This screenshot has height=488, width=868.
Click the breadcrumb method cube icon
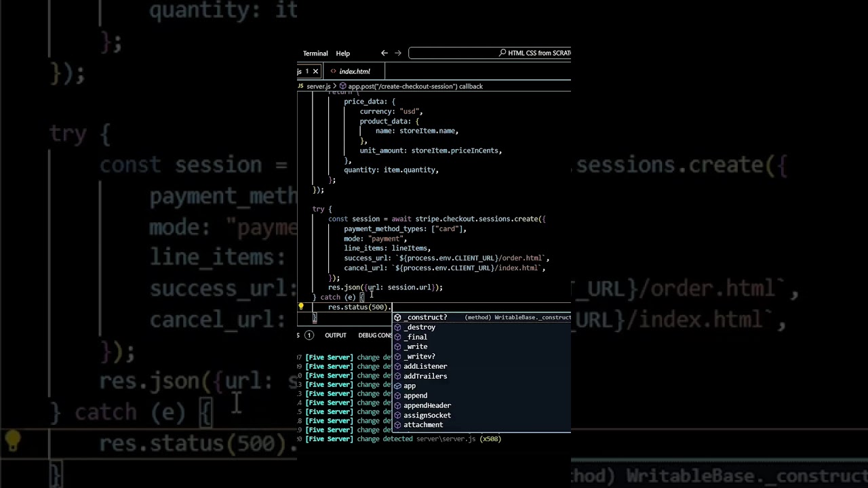pos(343,87)
